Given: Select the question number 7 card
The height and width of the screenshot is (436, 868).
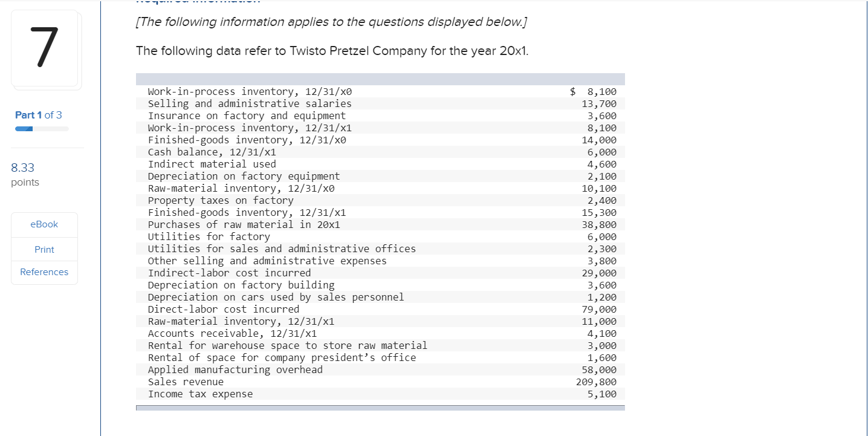Looking at the screenshot, I should pyautogui.click(x=45, y=48).
